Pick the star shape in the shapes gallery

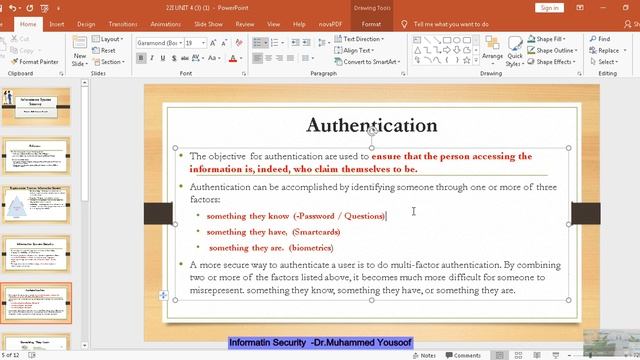(467, 60)
